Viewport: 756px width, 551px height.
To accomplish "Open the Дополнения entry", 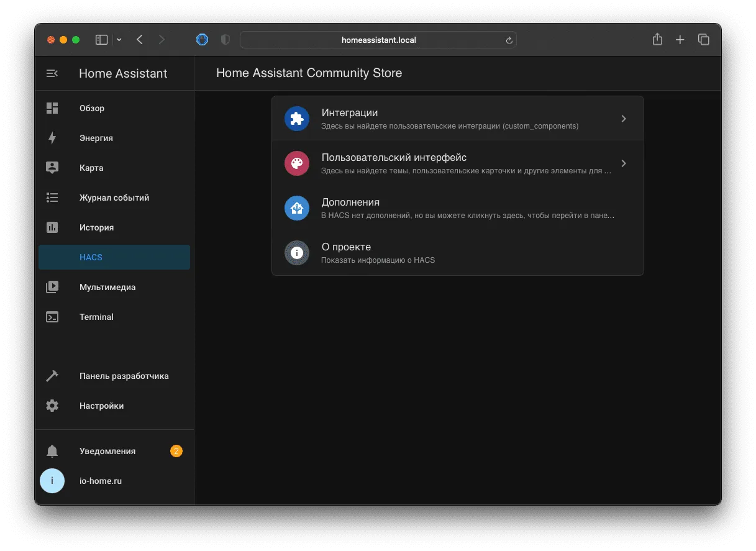I will coord(458,208).
